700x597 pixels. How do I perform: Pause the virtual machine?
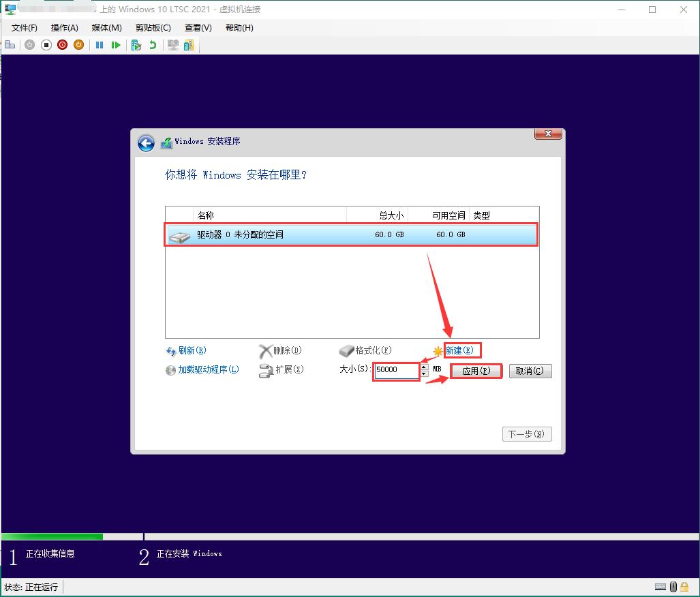click(100, 45)
